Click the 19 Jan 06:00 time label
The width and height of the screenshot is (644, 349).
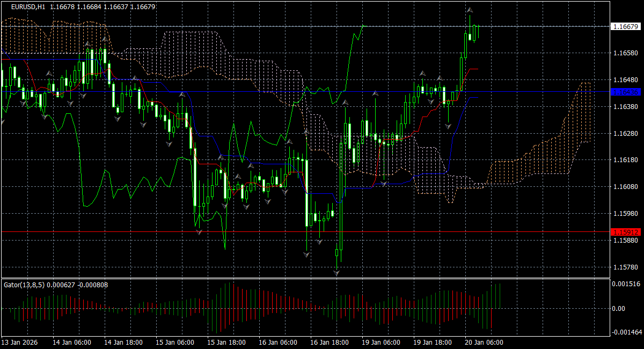(x=380, y=343)
